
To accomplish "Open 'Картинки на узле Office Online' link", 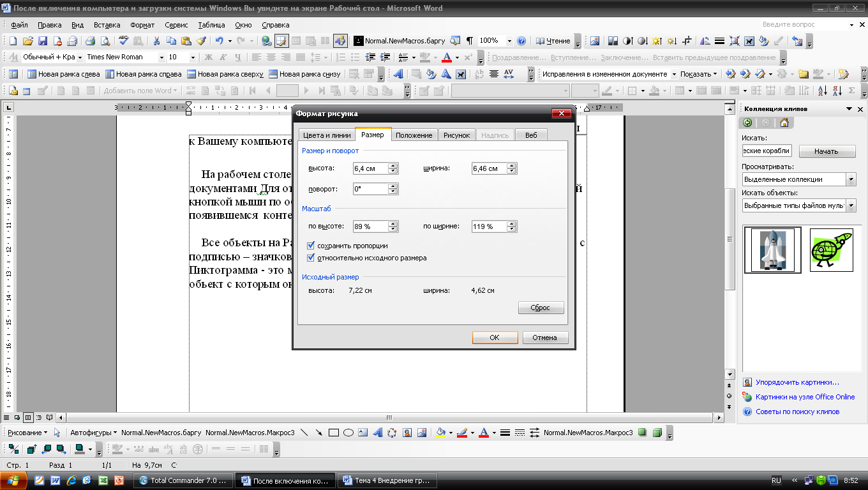I will [x=805, y=397].
